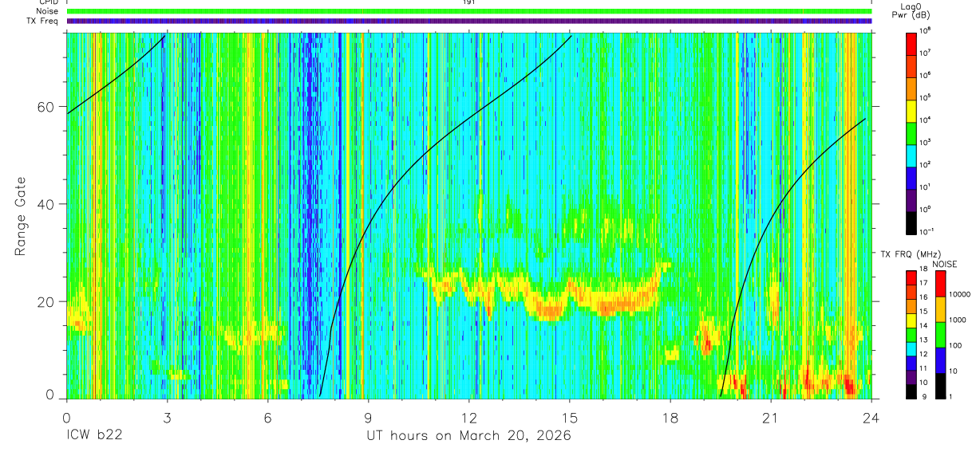
Task: Pick the green segment of NOISE legend
Action: tap(941, 334)
